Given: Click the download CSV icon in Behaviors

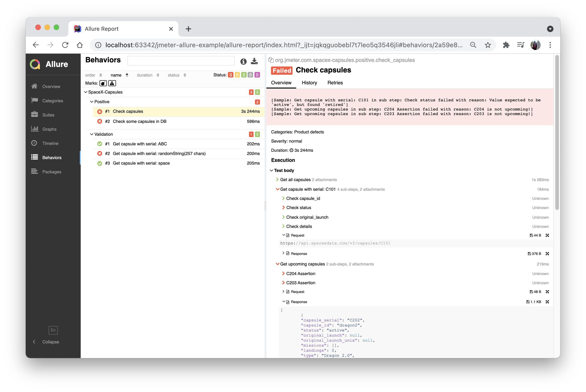Looking at the screenshot, I should [254, 61].
